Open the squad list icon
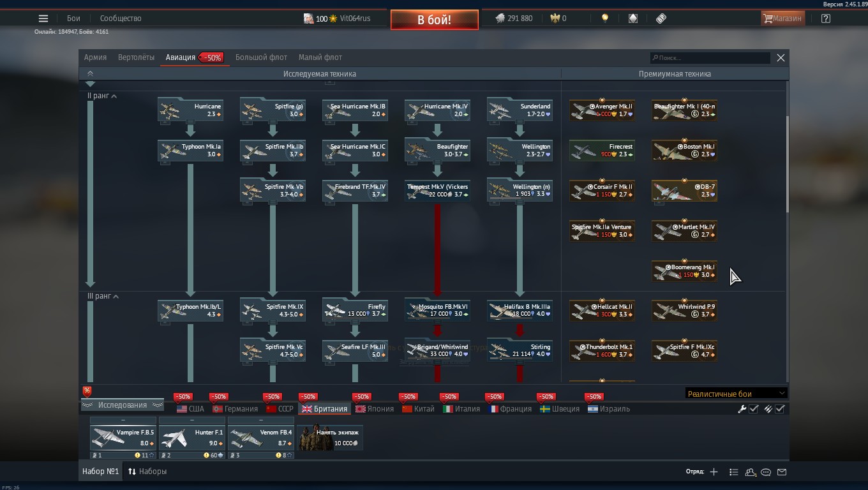Screen dimensions: 868x490 coord(734,472)
